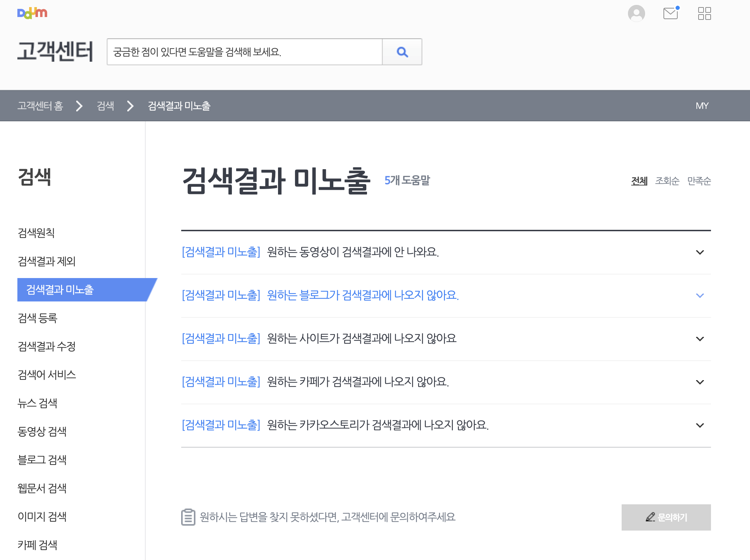
Task: Expand the 블로그 question blue chevron
Action: click(x=700, y=295)
